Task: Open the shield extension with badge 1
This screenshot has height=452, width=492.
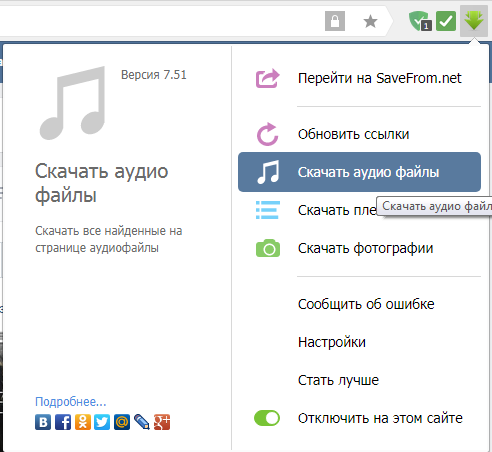Action: (420, 21)
